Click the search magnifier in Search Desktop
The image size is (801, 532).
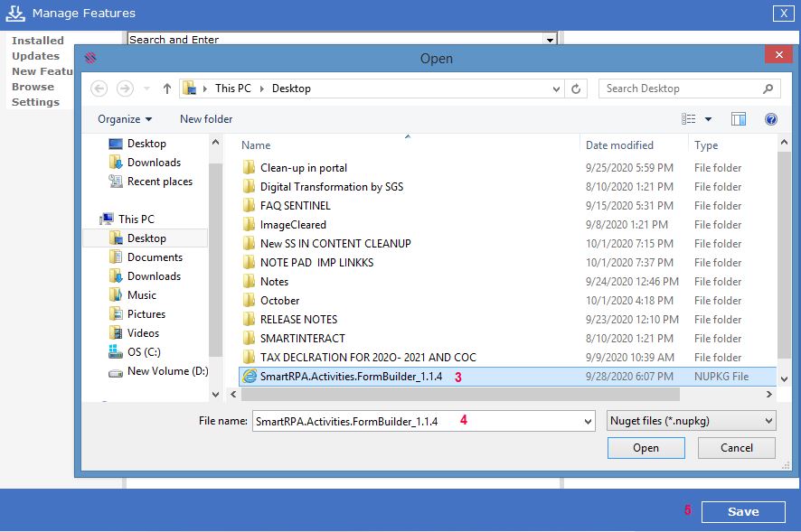pyautogui.click(x=768, y=89)
